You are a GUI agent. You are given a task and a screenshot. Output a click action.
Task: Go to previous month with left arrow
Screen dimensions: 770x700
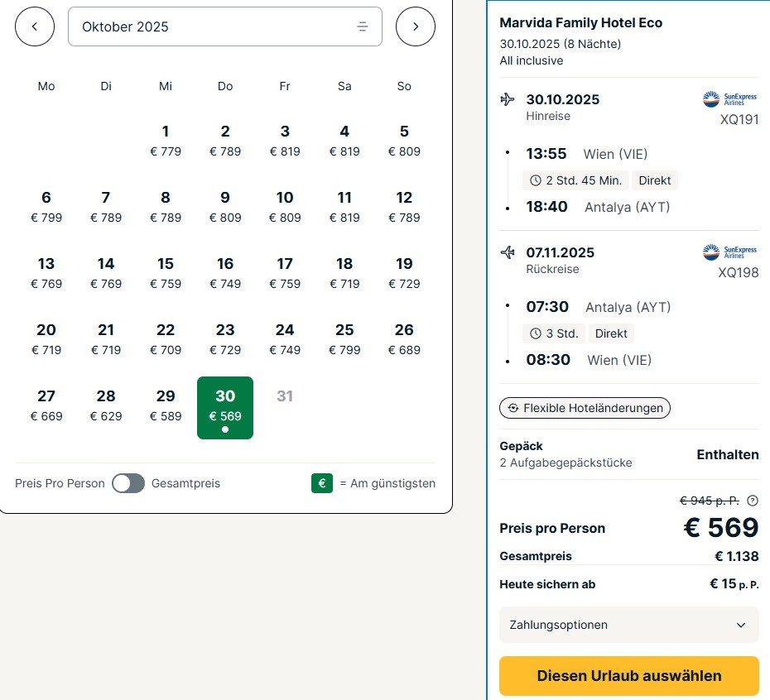tap(35, 26)
